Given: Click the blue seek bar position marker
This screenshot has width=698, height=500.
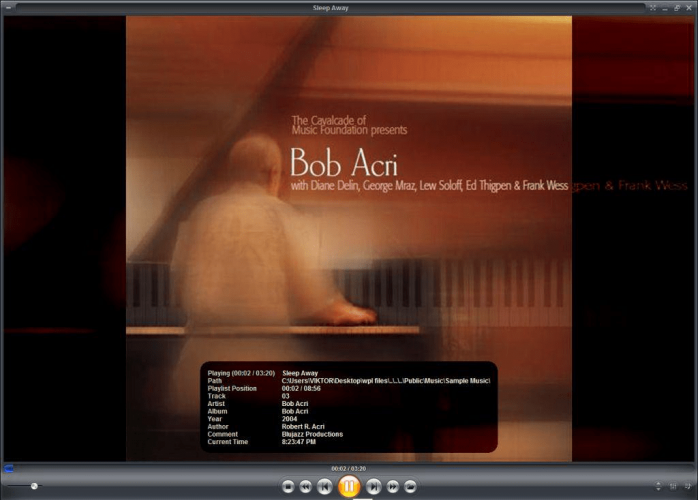Looking at the screenshot, I should (8, 468).
